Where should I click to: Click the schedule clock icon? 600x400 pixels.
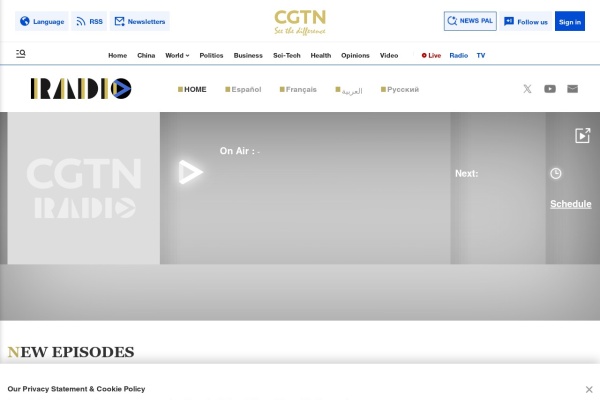[x=556, y=173]
